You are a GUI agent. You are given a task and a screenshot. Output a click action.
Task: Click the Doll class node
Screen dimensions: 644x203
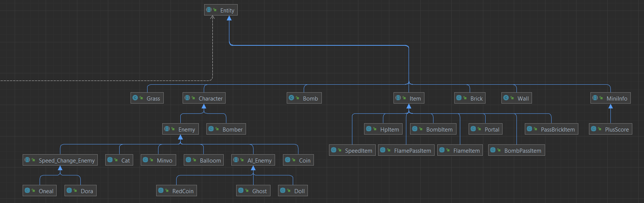click(x=293, y=191)
